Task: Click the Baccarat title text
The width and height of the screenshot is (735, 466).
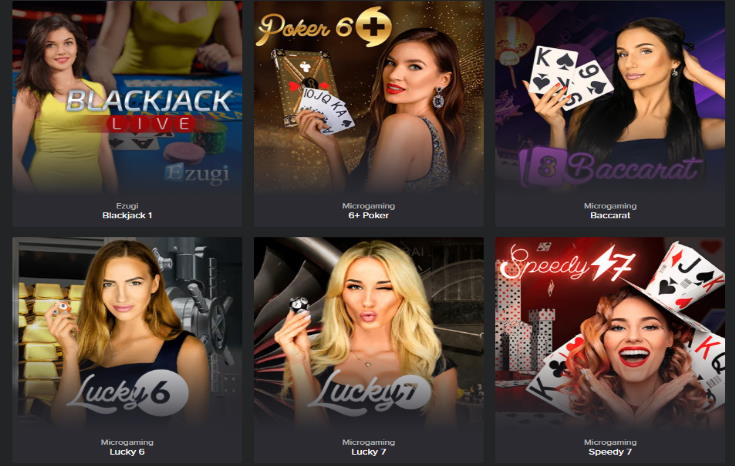Action: [610, 215]
